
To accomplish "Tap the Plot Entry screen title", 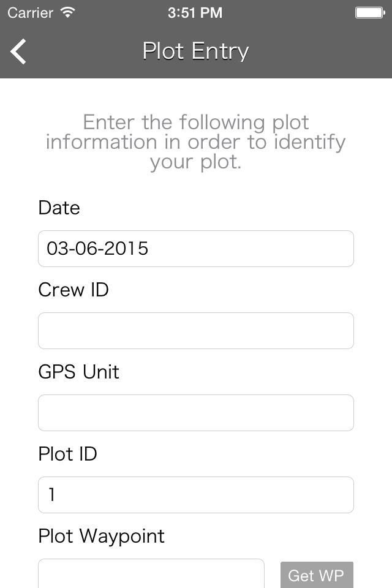I will point(195,51).
